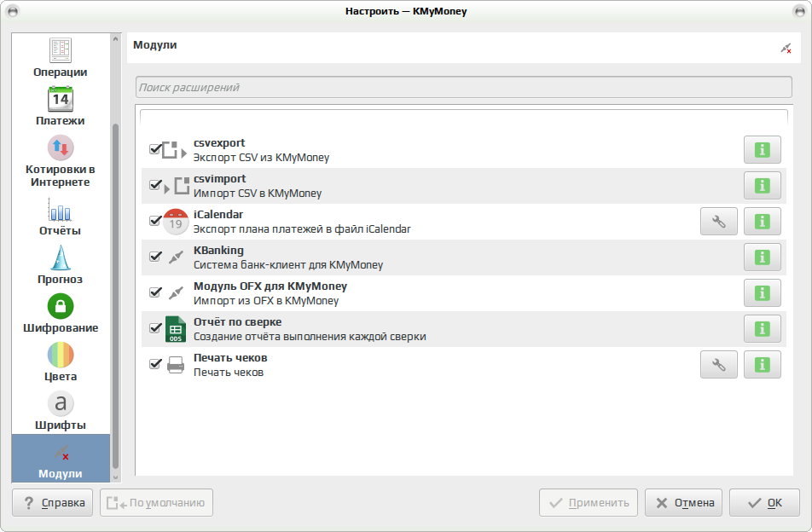Open the Шифрование lock page

pyautogui.click(x=60, y=314)
